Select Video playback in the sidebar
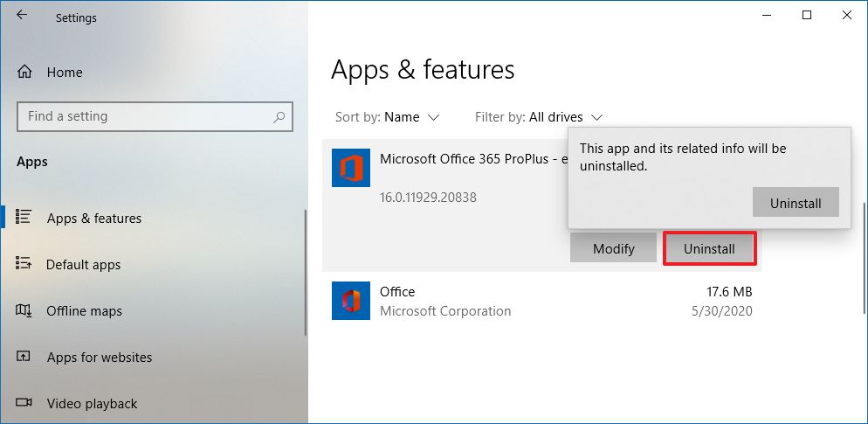Image resolution: width=868 pixels, height=424 pixels. click(92, 404)
